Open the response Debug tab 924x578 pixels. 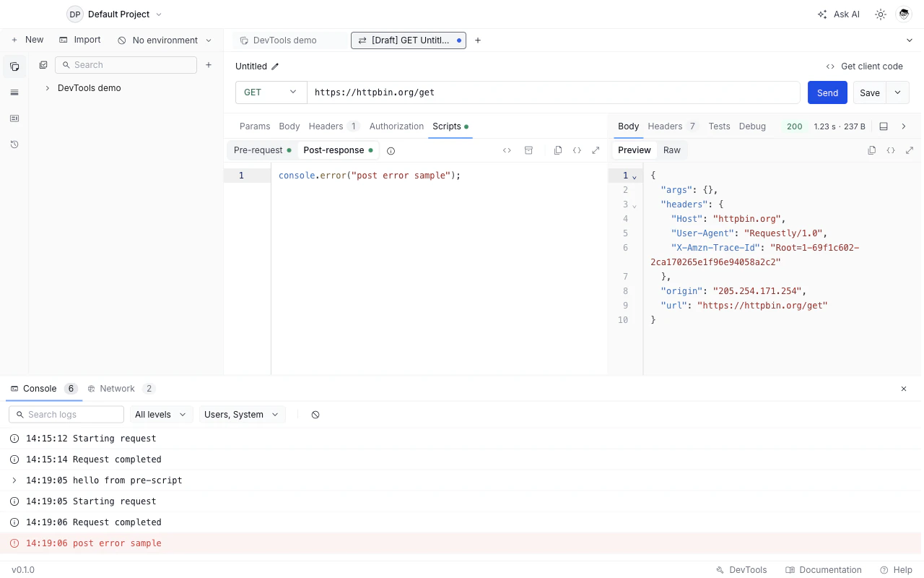pyautogui.click(x=752, y=126)
